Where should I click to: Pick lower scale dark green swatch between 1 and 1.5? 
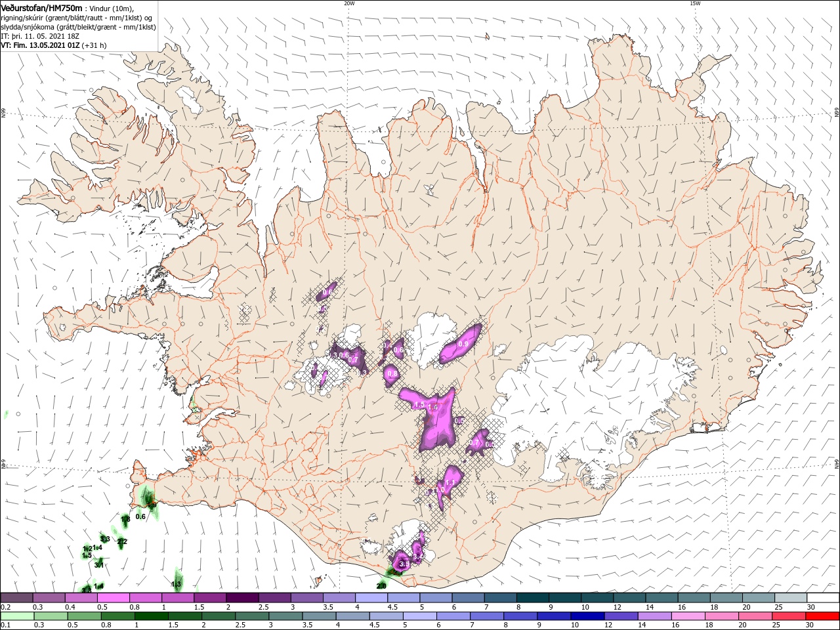coord(152,616)
